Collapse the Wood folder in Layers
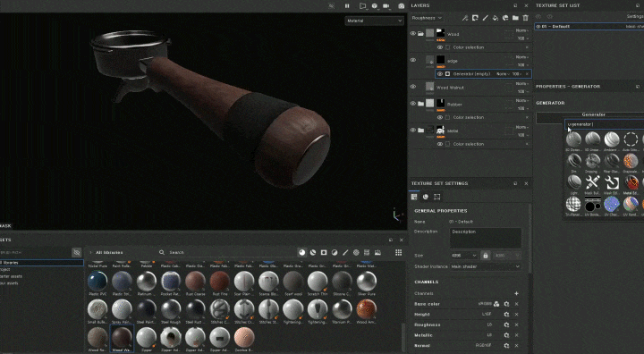This screenshot has width=644, height=354. point(420,34)
